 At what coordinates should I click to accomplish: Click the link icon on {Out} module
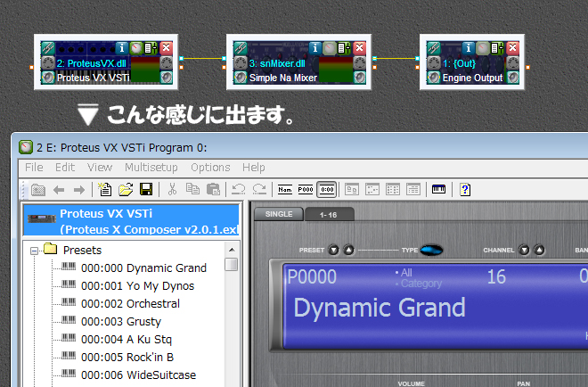[x=434, y=48]
